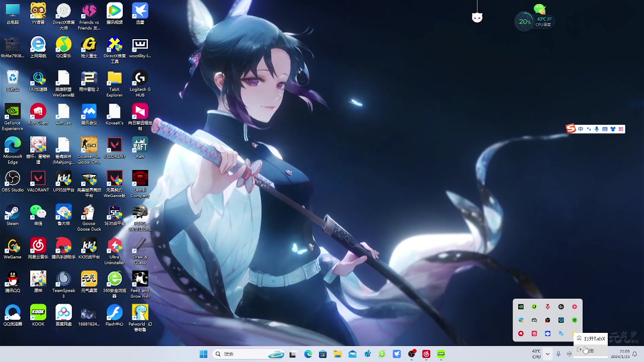The image size is (644, 362).
Task: Open Task View on the taskbar
Action: [x=292, y=354]
